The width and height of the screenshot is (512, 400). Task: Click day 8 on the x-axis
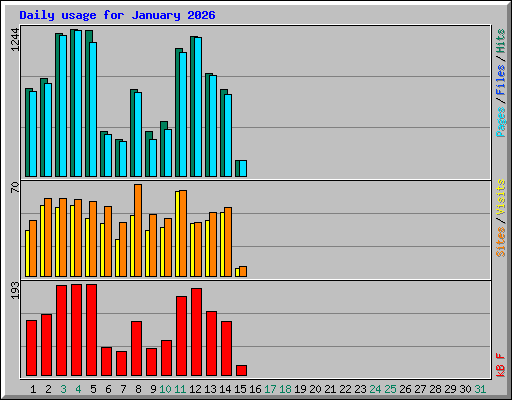138,389
